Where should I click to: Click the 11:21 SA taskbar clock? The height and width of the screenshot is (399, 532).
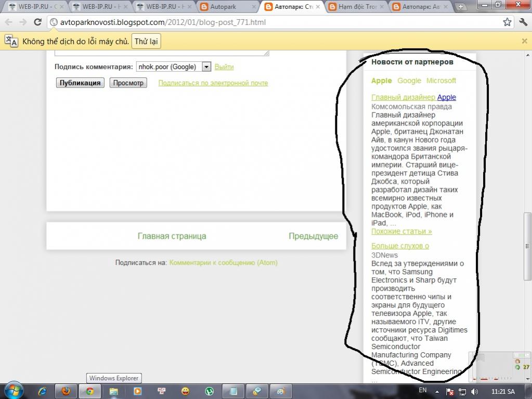tap(503, 392)
